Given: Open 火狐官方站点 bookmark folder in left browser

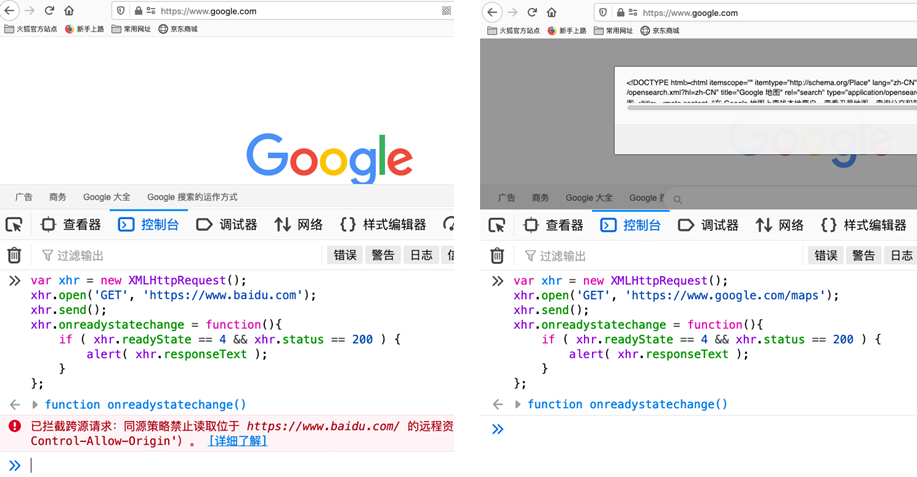Looking at the screenshot, I should pyautogui.click(x=30, y=29).
